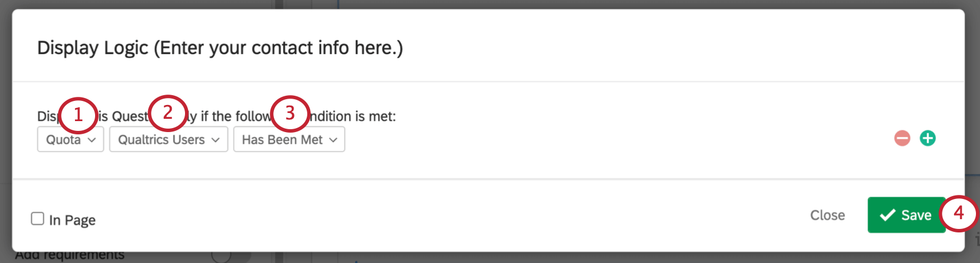Image resolution: width=980 pixels, height=263 pixels.
Task: Save the display logic
Action: (x=906, y=215)
